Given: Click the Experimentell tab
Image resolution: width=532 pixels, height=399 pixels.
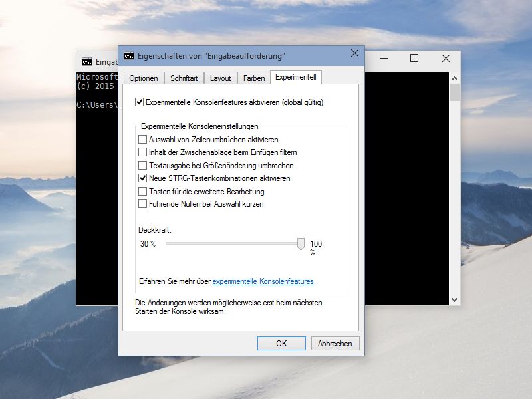Looking at the screenshot, I should (x=296, y=77).
